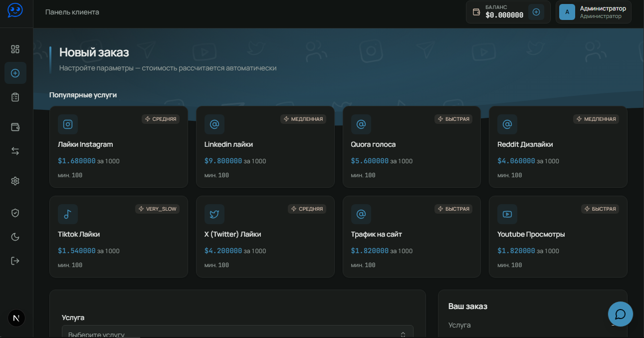Open the orders clipboard icon in sidebar
This screenshot has width=644, height=338.
[15, 97]
